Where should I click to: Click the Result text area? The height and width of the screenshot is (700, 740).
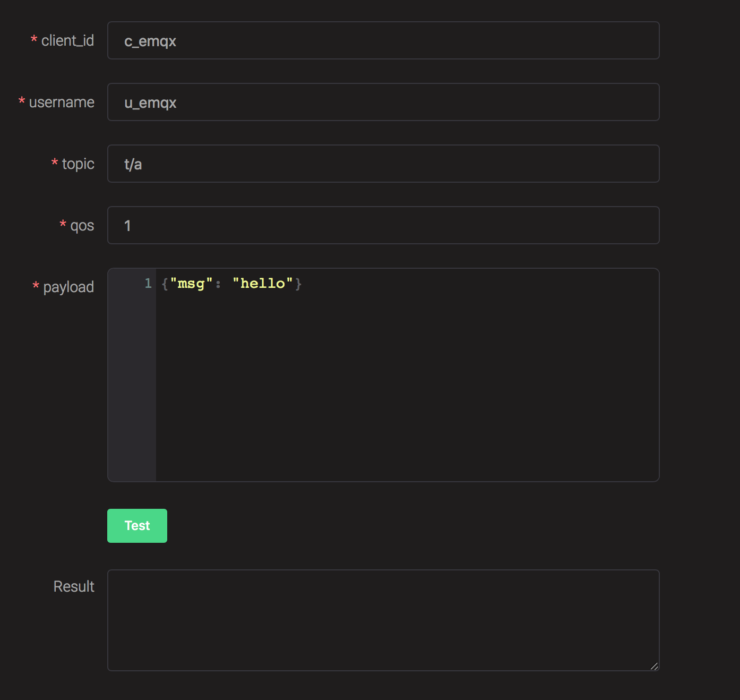383,620
